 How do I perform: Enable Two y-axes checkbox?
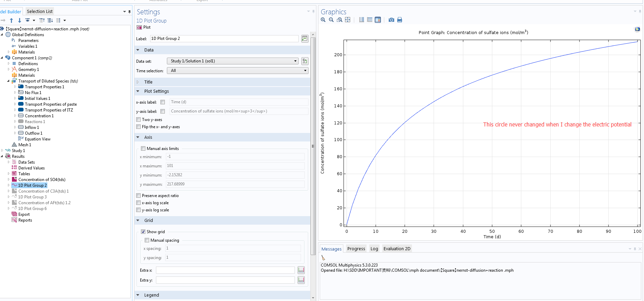139,120
